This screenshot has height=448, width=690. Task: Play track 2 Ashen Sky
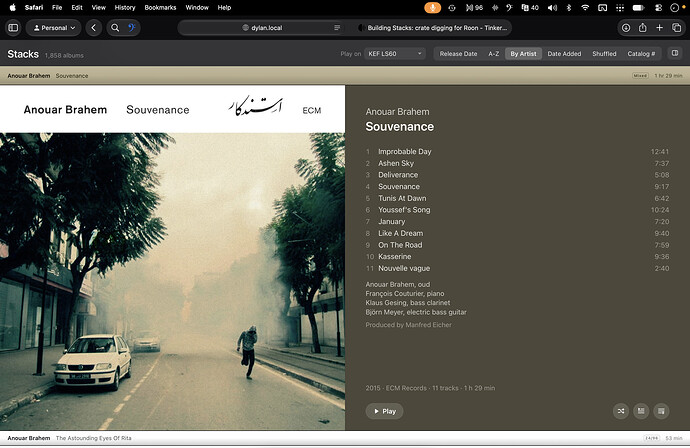pyautogui.click(x=517, y=163)
